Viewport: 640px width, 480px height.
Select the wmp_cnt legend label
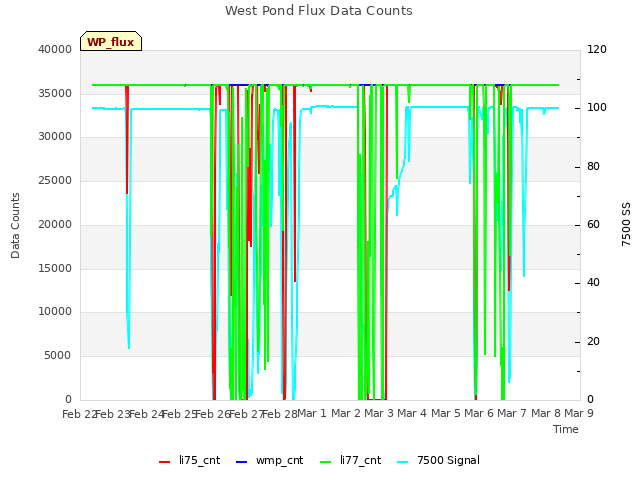(x=280, y=460)
